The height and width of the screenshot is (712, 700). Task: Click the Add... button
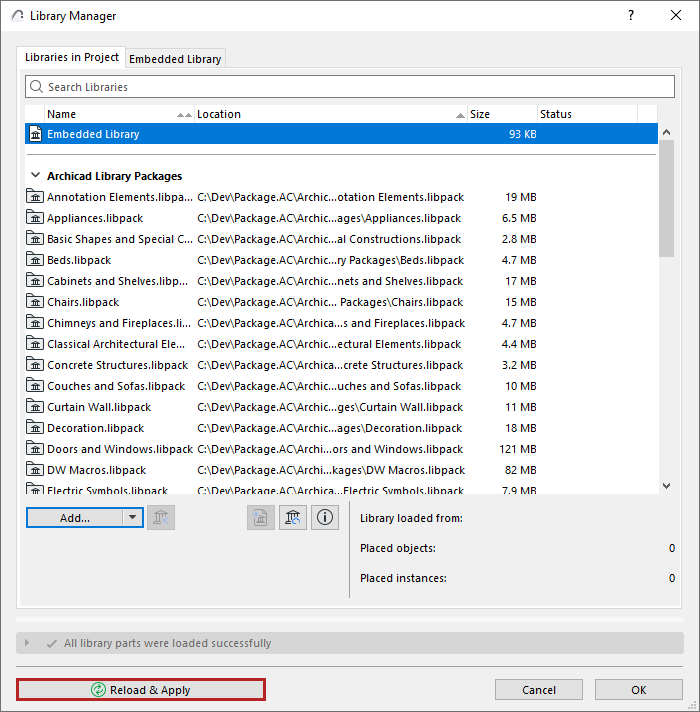(x=75, y=518)
